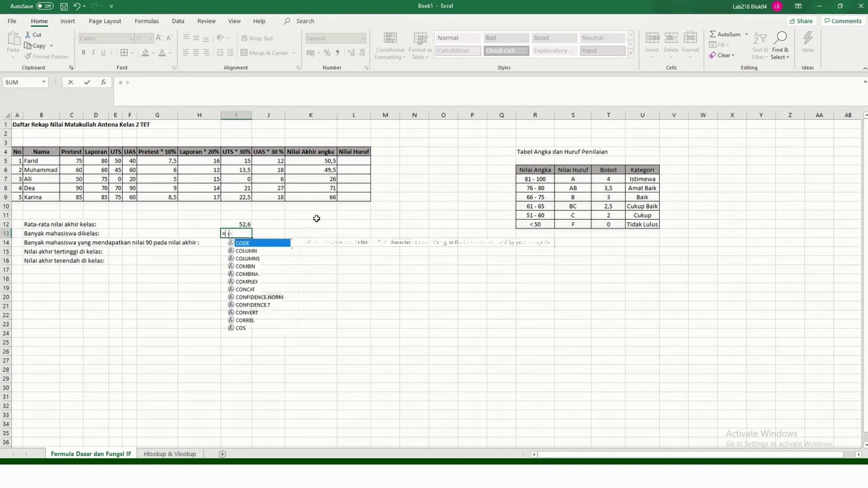The width and height of the screenshot is (868, 488).
Task: Click Conditional Formatting button
Action: [390, 45]
